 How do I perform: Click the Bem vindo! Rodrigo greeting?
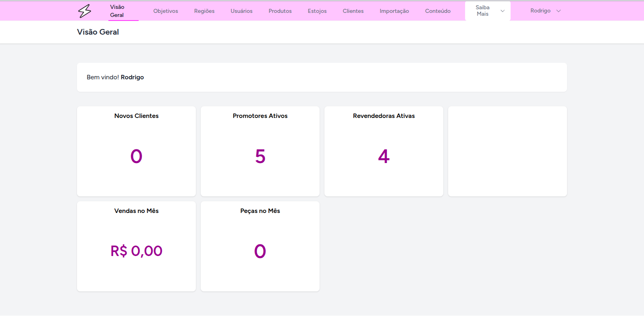click(115, 77)
